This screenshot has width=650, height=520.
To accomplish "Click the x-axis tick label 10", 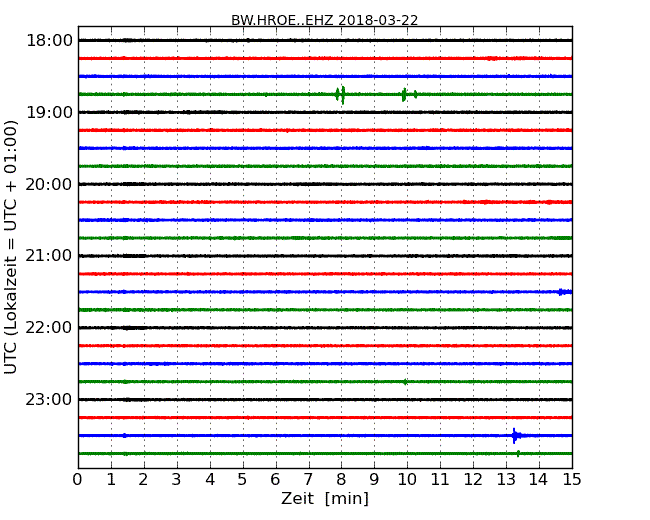I will 407,480.
